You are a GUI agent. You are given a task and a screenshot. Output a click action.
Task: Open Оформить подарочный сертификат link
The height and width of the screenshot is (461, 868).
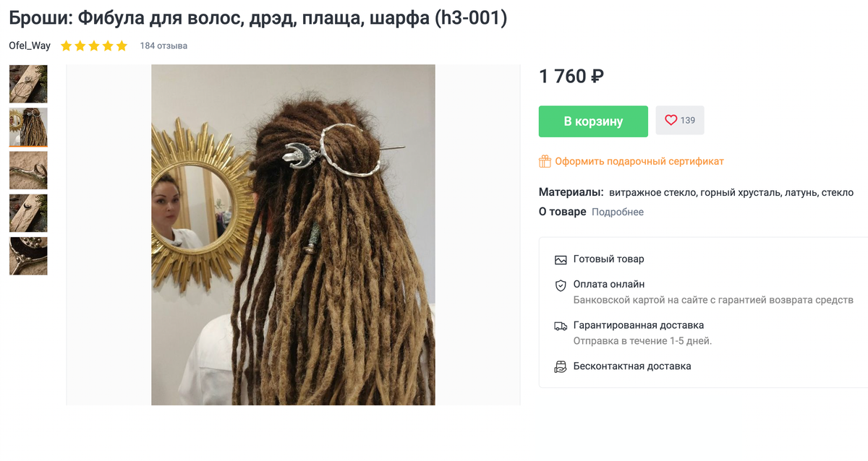639,161
